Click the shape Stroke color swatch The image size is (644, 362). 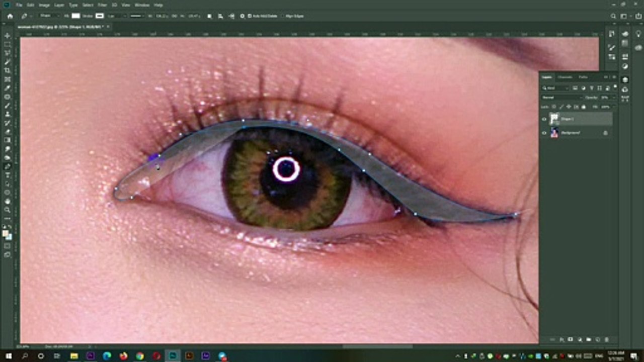click(100, 16)
